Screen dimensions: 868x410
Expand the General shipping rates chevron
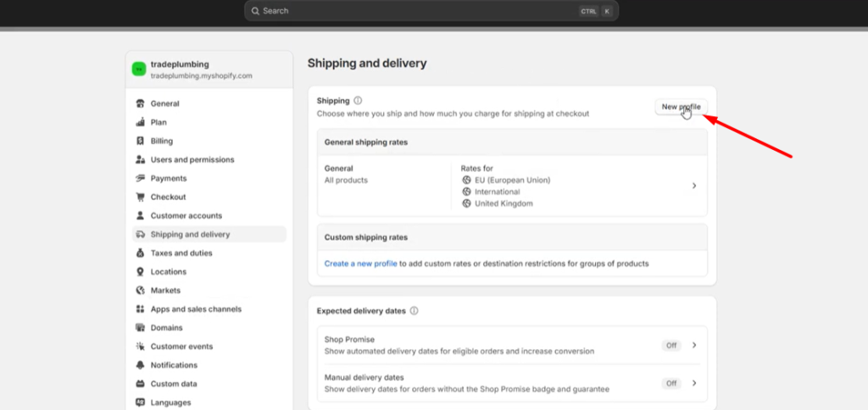click(694, 186)
